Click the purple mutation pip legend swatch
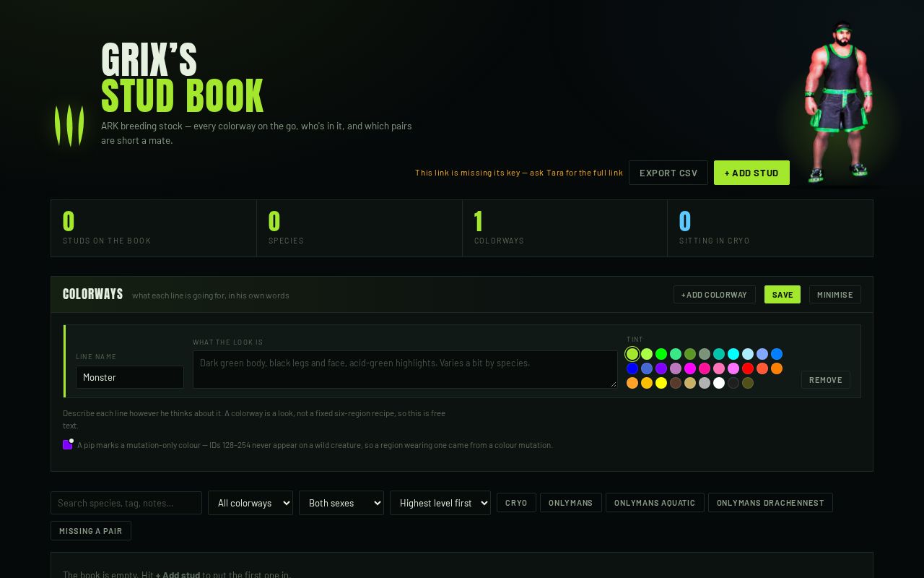 coord(68,444)
